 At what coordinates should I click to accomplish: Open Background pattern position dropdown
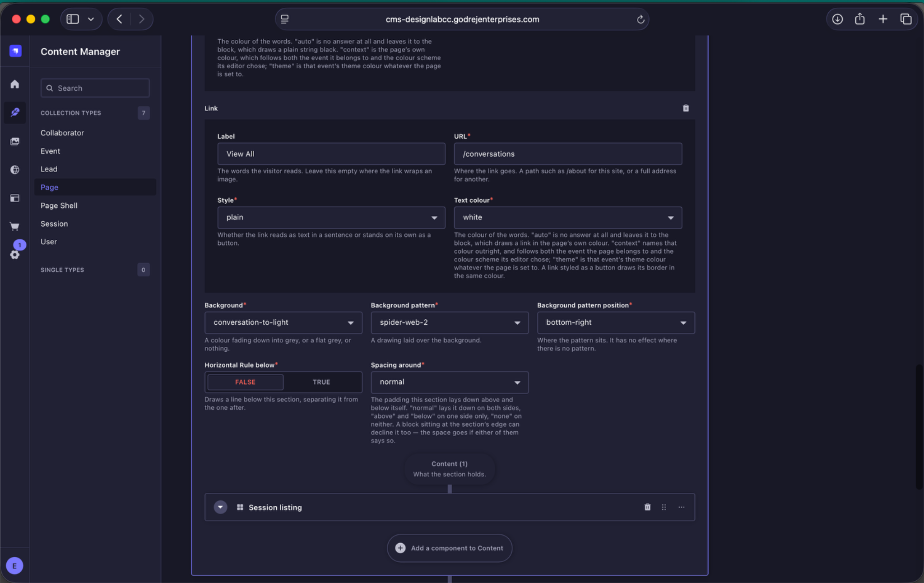(616, 322)
